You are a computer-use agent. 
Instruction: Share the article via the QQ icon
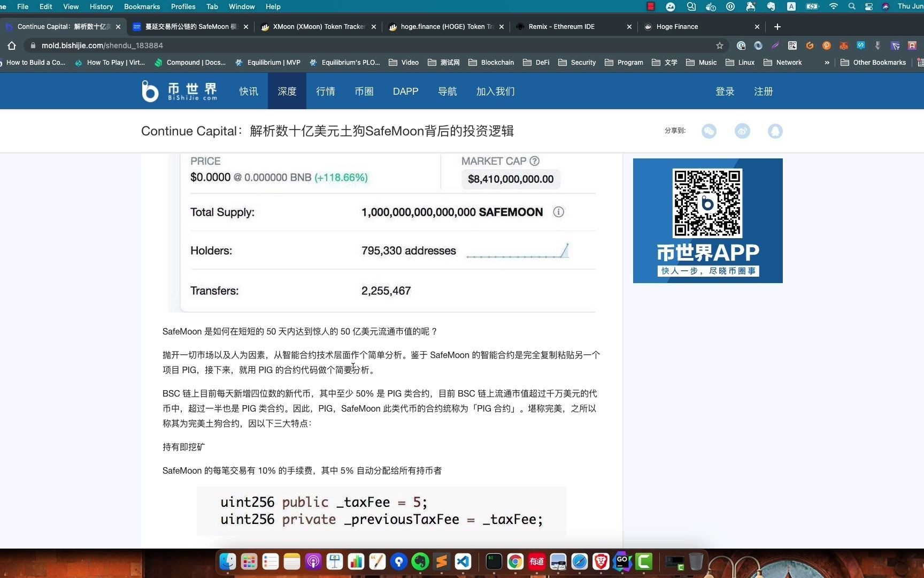775,131
